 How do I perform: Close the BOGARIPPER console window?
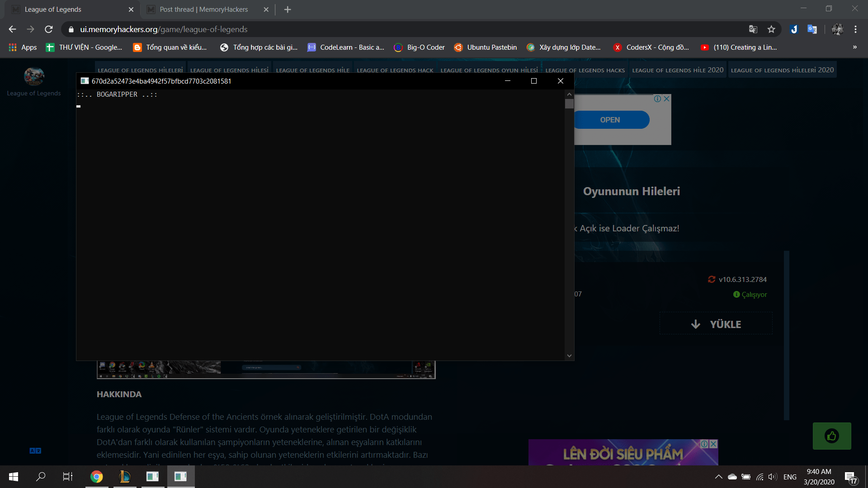coord(561,81)
